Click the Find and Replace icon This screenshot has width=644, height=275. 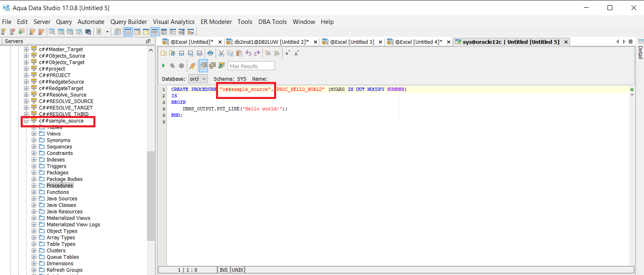point(277,53)
